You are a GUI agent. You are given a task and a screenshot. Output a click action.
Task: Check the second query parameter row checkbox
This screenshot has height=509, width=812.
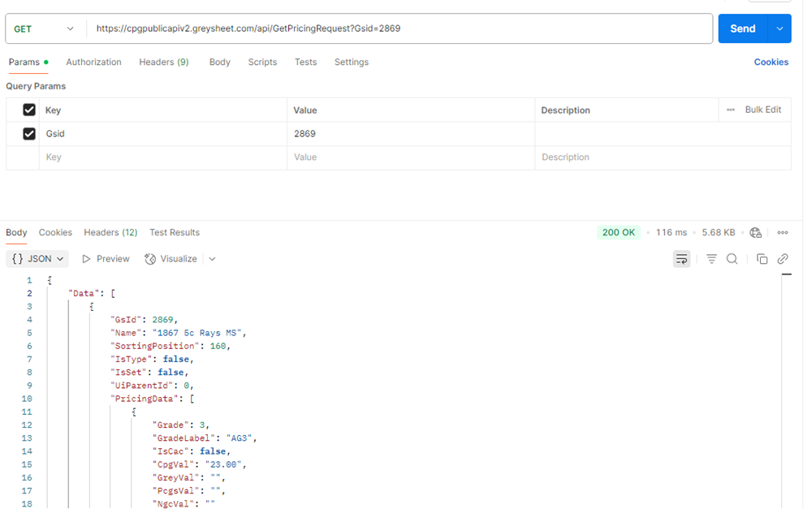click(x=29, y=133)
